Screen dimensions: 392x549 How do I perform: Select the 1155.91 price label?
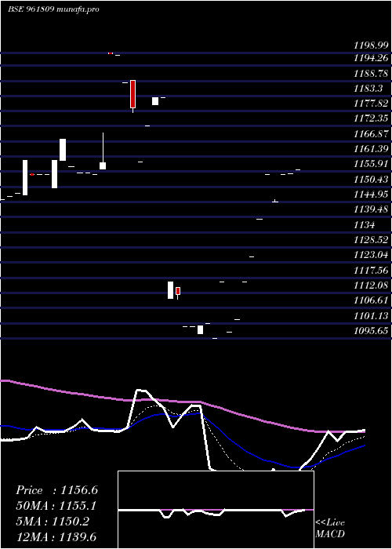[371, 164]
